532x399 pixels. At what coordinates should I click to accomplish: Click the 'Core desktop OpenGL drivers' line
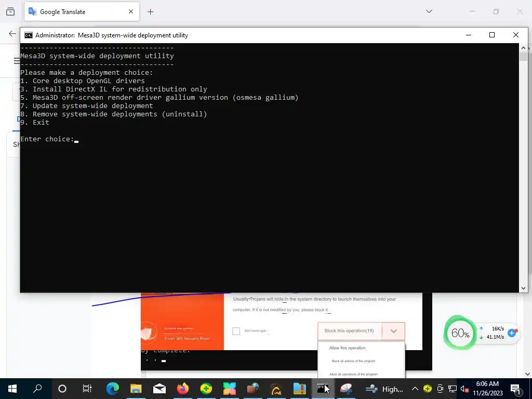pos(83,81)
